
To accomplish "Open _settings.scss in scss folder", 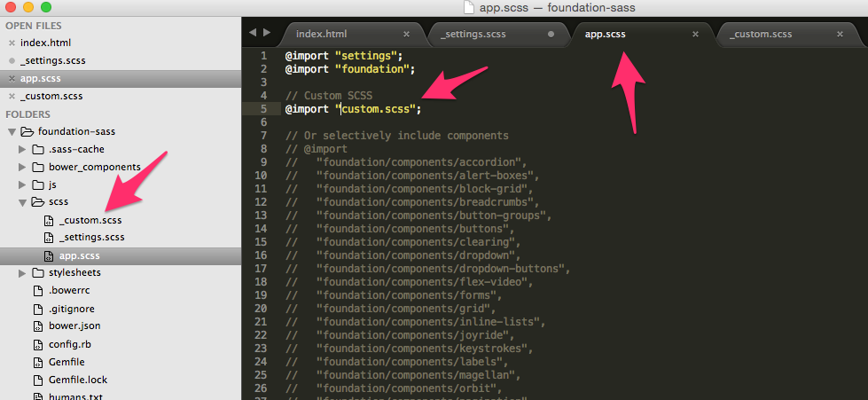I will (x=92, y=238).
